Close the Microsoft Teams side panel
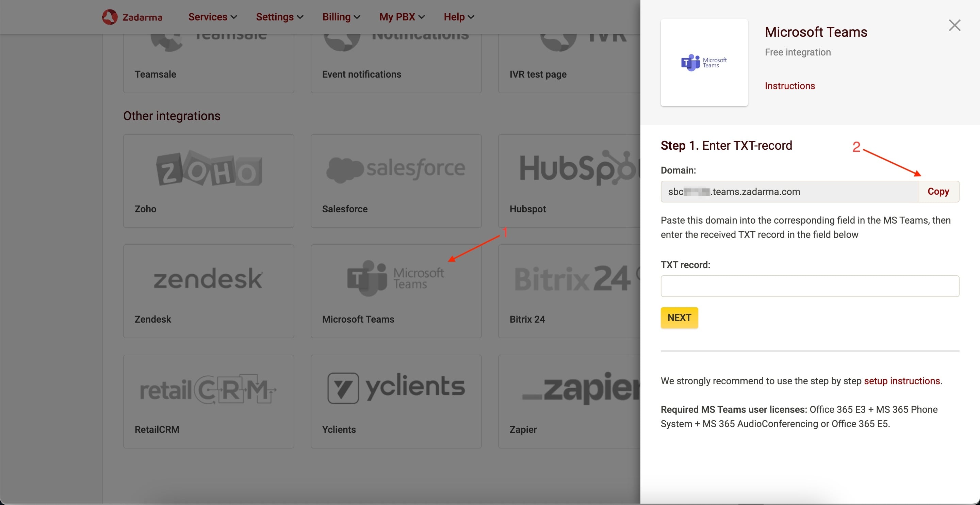 point(954,25)
